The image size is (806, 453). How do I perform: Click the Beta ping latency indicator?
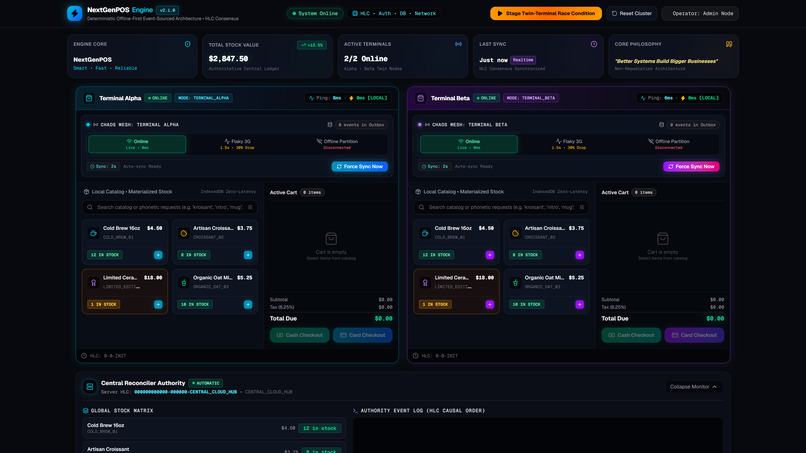coord(680,98)
